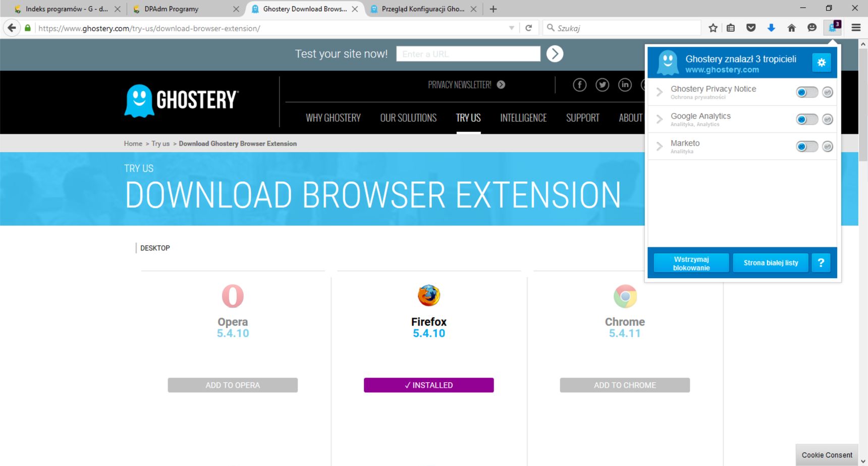Viewport: 868px width, 466px height.
Task: Click the green padlock site identity icon
Action: click(x=28, y=28)
